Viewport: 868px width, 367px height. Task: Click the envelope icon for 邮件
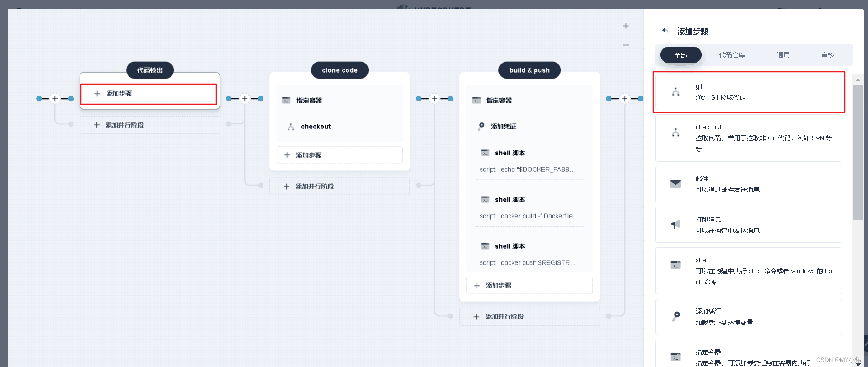tap(675, 184)
